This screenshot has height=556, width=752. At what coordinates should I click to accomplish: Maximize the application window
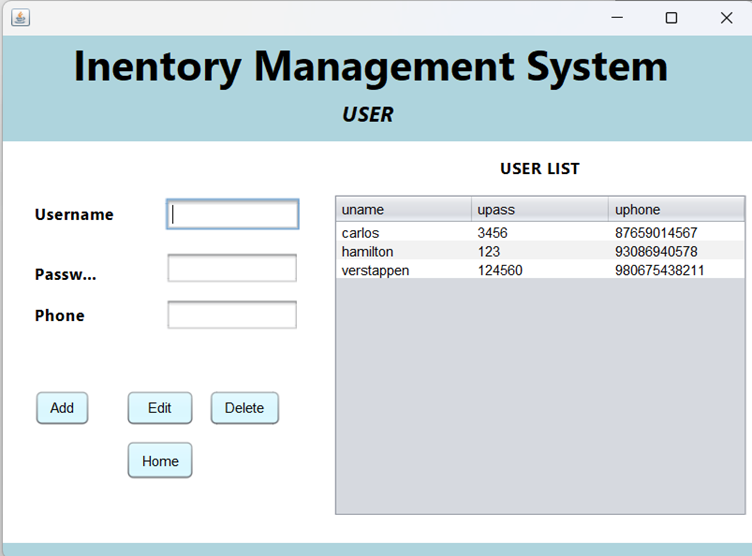pos(671,18)
